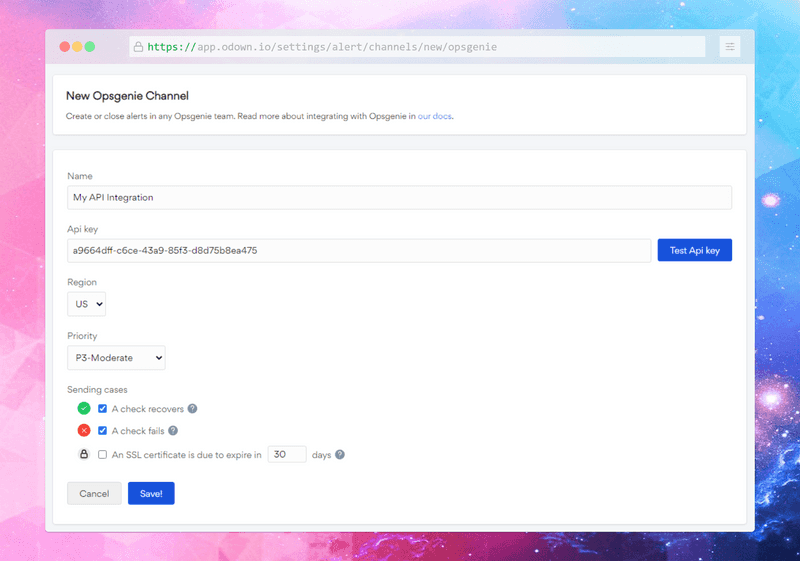
Task: Click the SSL certificate lock icon
Action: 84,454
